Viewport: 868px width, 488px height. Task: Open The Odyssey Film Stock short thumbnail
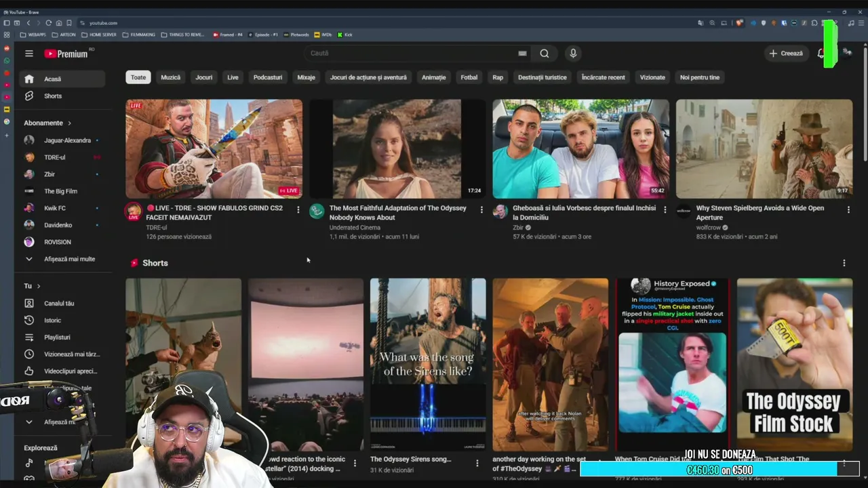[x=795, y=365]
